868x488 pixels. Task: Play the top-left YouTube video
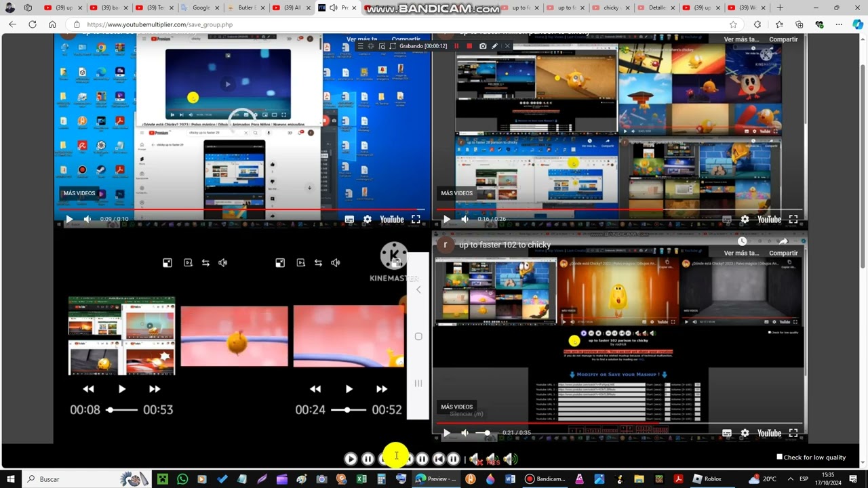[x=69, y=220]
